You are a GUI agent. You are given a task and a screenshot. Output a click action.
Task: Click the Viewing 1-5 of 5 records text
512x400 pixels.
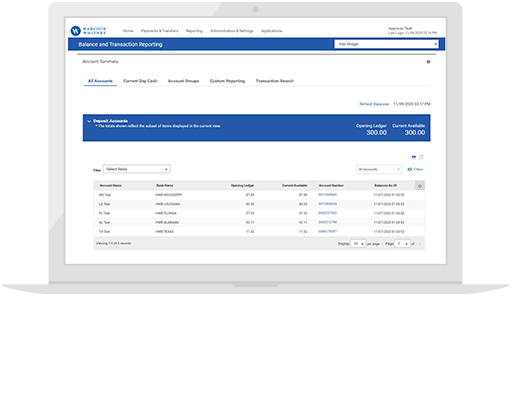point(113,243)
